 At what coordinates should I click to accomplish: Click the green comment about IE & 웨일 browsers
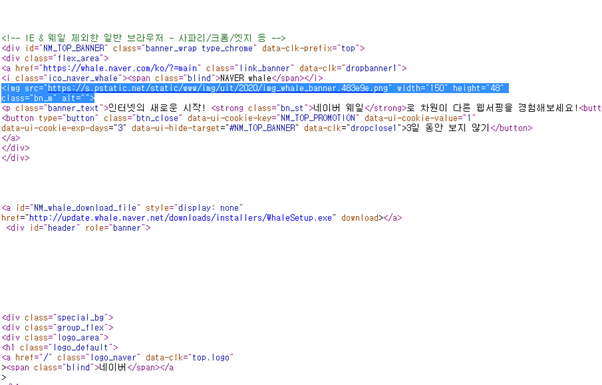(144, 38)
